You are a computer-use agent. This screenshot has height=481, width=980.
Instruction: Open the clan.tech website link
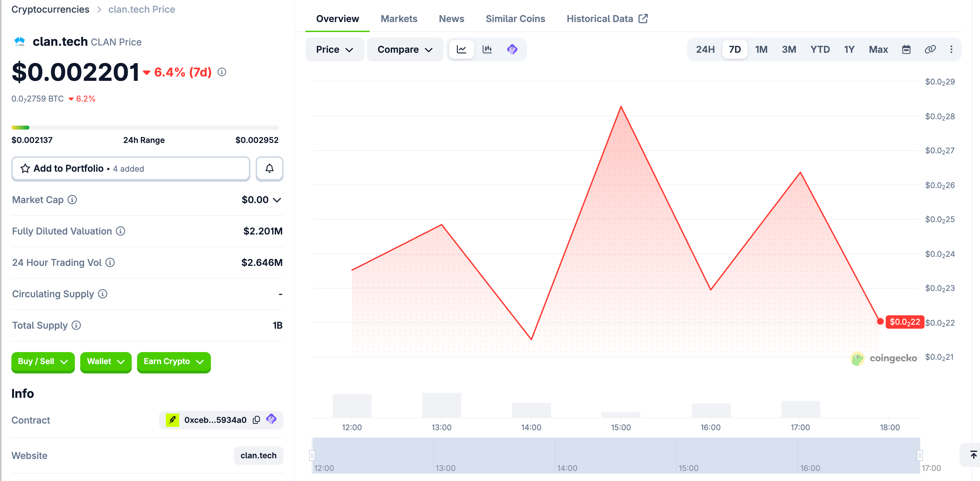click(x=258, y=455)
